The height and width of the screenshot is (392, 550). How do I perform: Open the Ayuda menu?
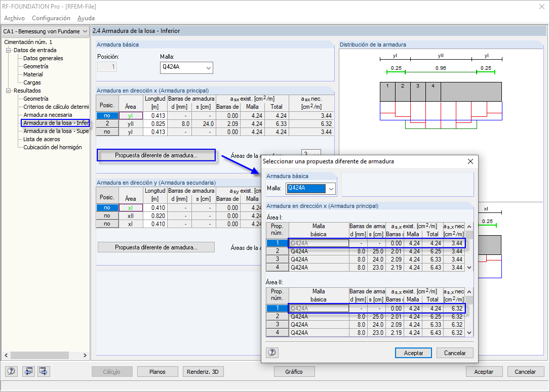click(x=86, y=18)
